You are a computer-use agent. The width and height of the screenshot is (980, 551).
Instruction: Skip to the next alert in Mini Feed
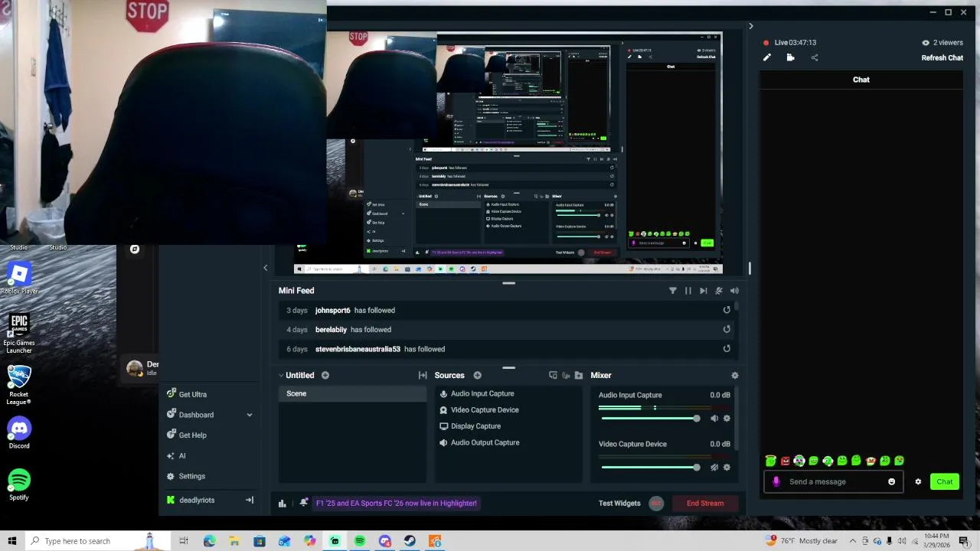coord(703,291)
